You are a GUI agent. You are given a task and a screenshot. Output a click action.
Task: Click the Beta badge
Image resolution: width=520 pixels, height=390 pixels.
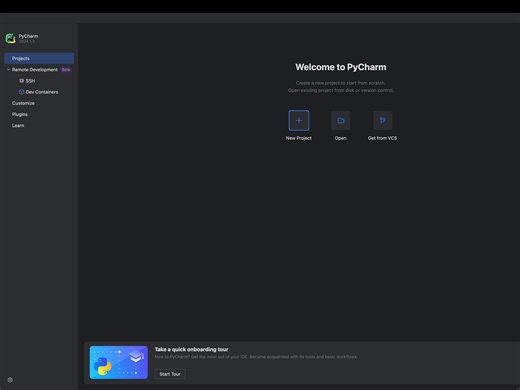coord(66,70)
